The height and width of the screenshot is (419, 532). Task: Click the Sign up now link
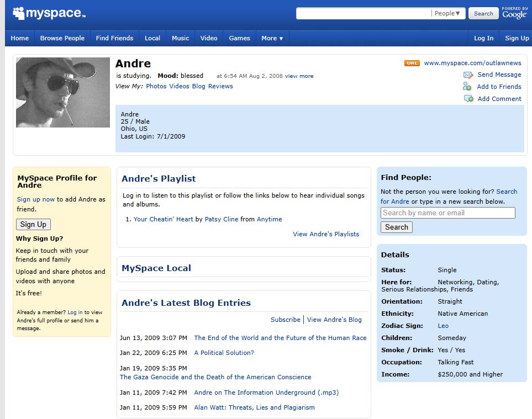[x=35, y=199]
